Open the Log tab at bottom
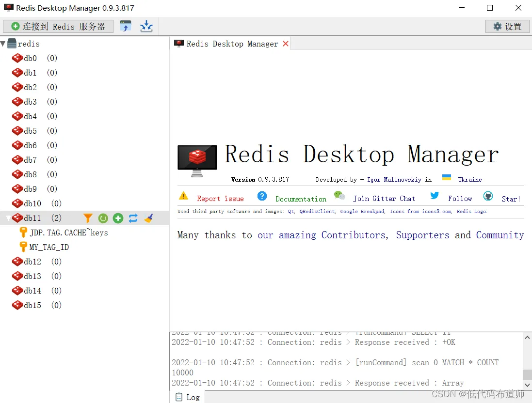Viewport: 532px width, 403px height. [188, 397]
